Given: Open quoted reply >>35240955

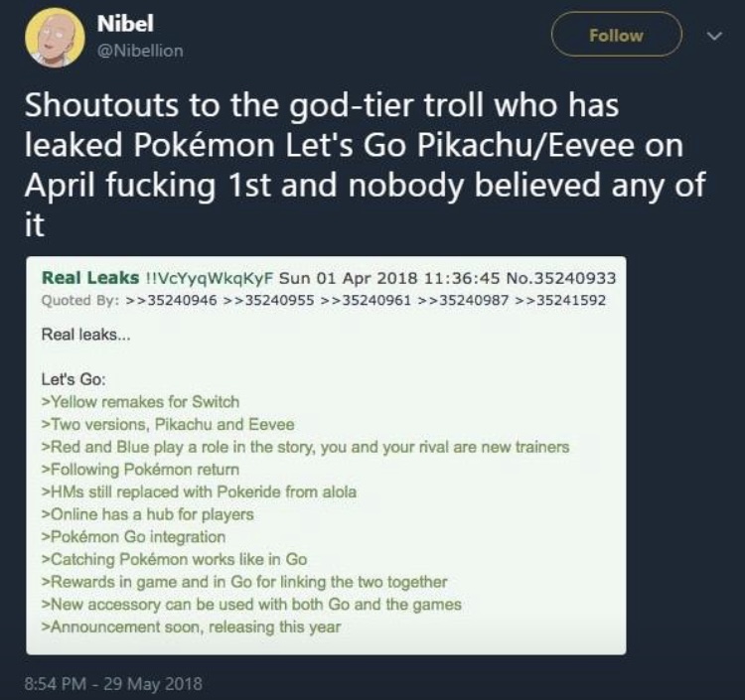Looking at the screenshot, I should click(268, 300).
